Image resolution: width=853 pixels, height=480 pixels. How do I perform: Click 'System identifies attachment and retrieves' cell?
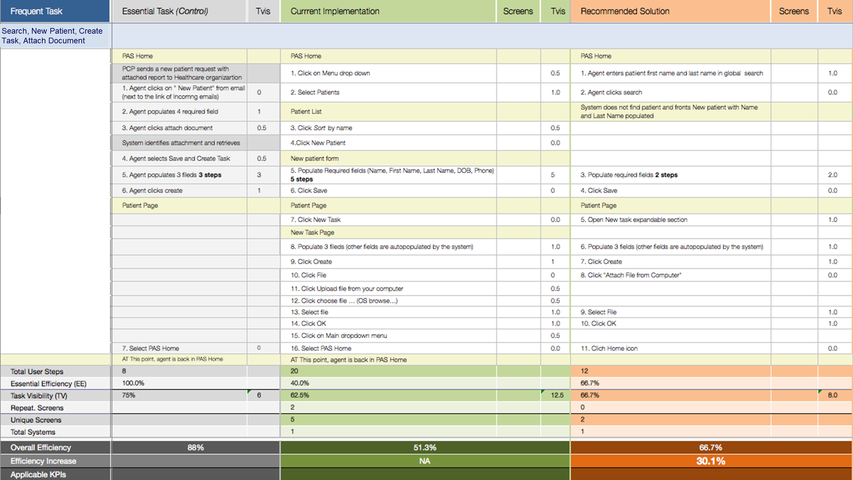tap(180, 143)
